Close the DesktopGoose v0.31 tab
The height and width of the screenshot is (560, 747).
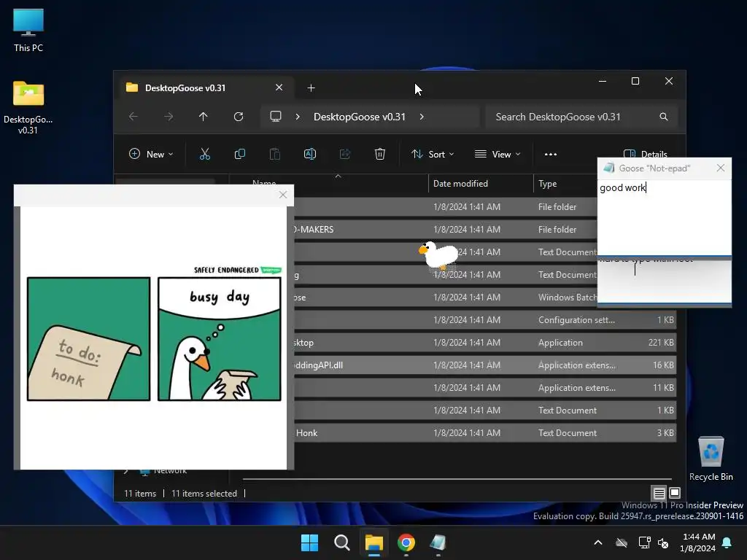tap(279, 87)
